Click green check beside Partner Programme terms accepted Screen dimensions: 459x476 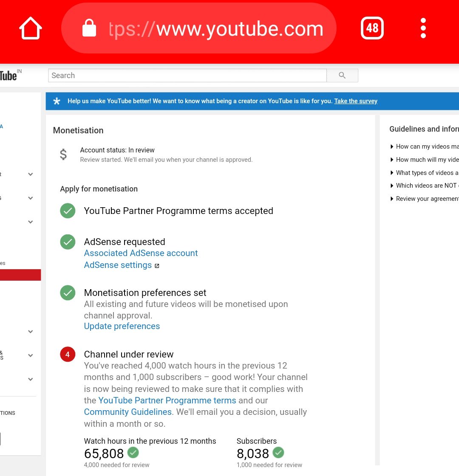click(x=68, y=211)
